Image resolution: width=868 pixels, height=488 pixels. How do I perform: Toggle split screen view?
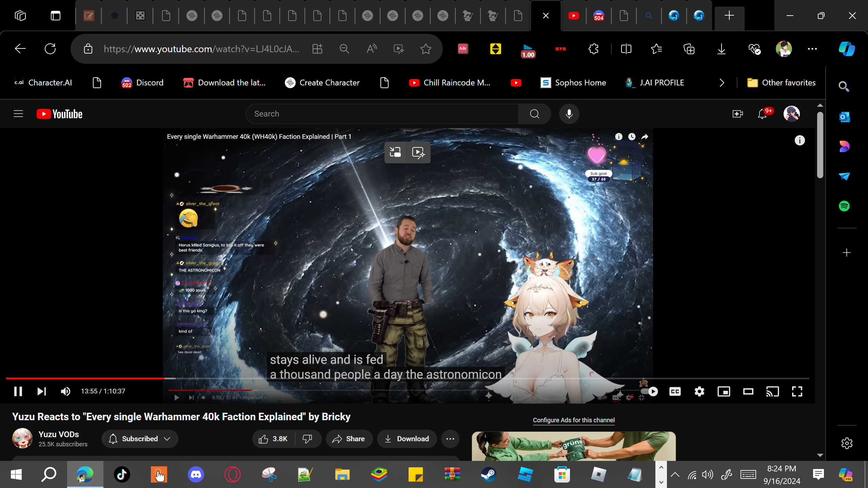[626, 49]
